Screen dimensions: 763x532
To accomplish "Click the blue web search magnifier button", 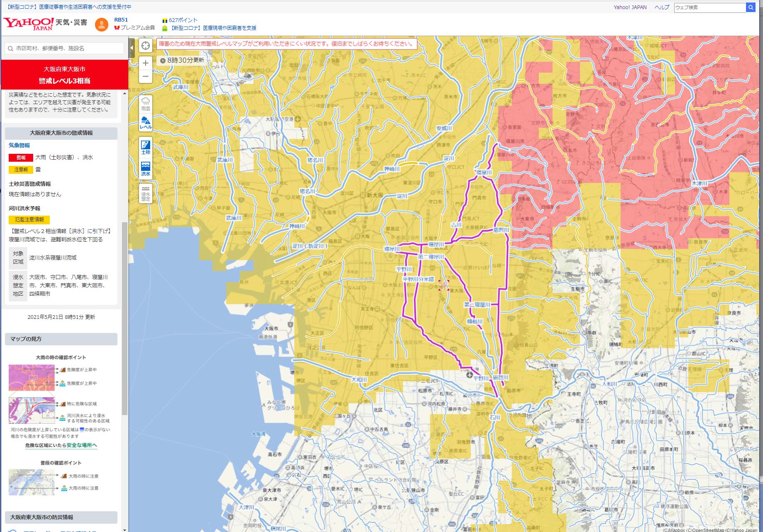I will tap(750, 7).
